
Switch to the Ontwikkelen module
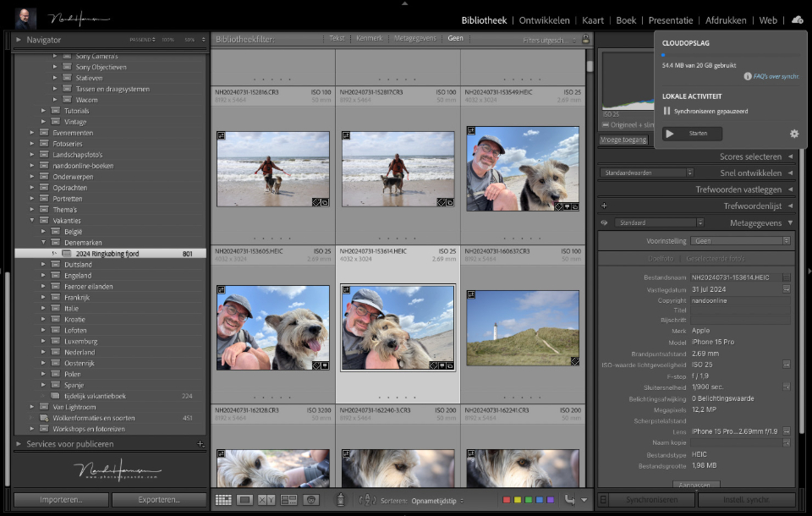pos(544,20)
